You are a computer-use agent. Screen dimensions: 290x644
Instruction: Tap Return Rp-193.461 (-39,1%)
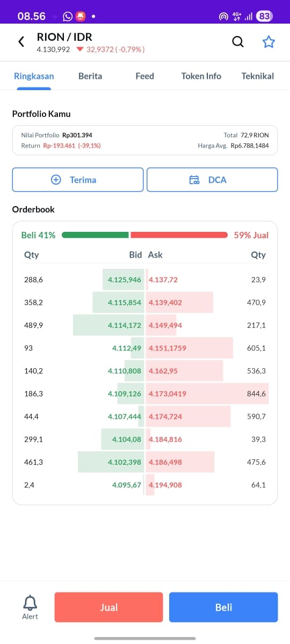point(61,145)
